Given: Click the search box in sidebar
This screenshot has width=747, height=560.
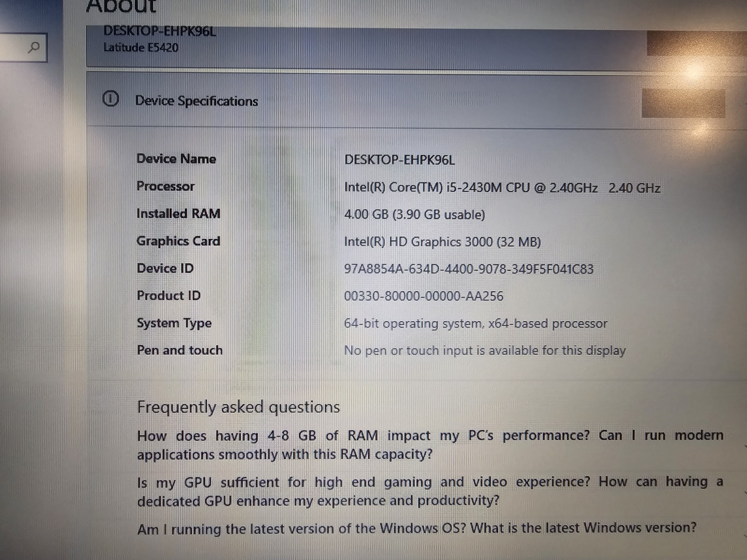Looking at the screenshot, I should [23, 47].
